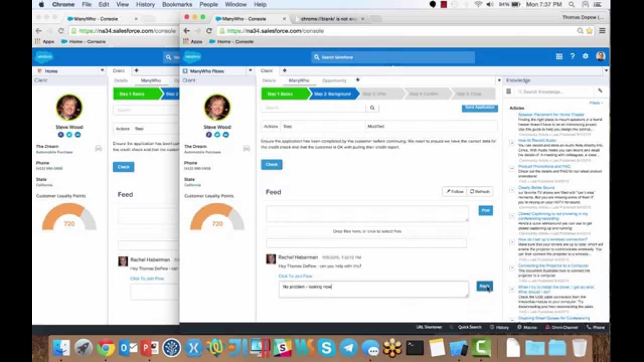Screen dimensions: 644x362
Task: Click the Knowledge panel list view icon
Action: click(x=509, y=92)
